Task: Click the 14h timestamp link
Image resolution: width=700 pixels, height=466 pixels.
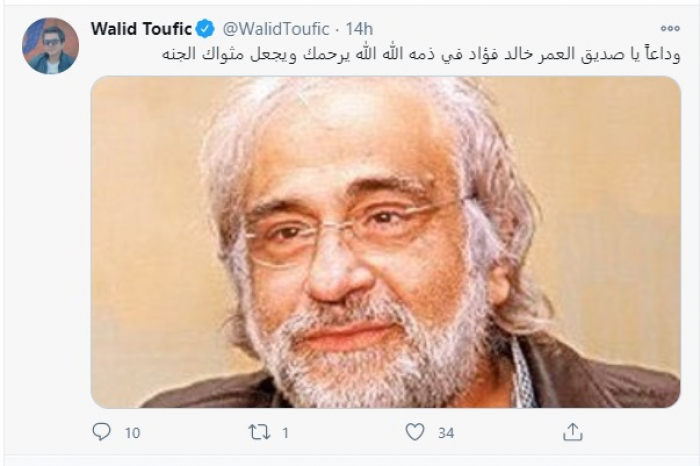Action: pos(359,29)
